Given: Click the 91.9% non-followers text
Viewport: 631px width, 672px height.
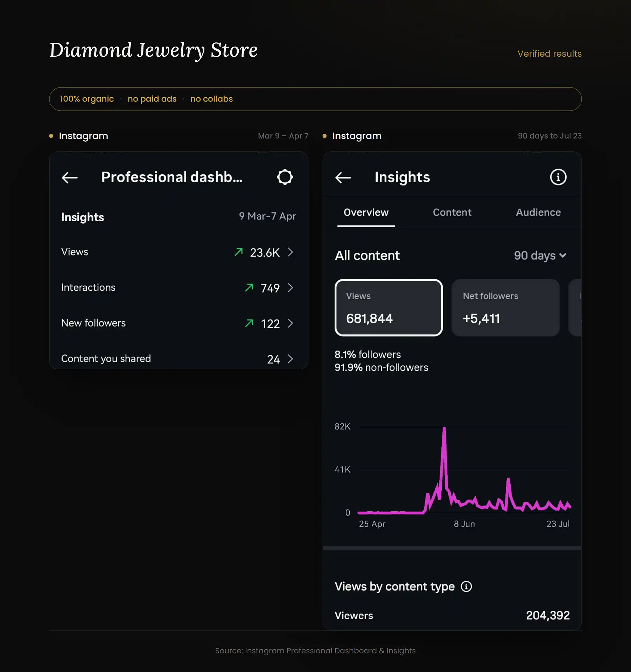Looking at the screenshot, I should [x=381, y=367].
